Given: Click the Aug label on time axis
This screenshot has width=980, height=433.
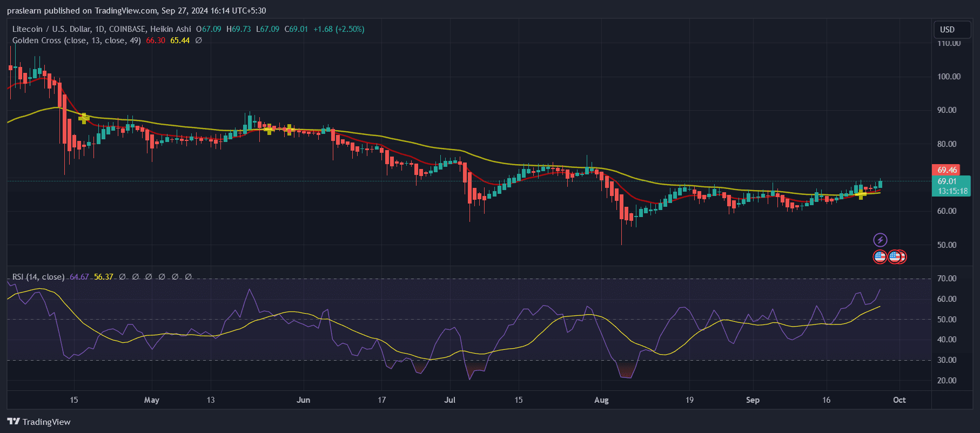Looking at the screenshot, I should [601, 400].
